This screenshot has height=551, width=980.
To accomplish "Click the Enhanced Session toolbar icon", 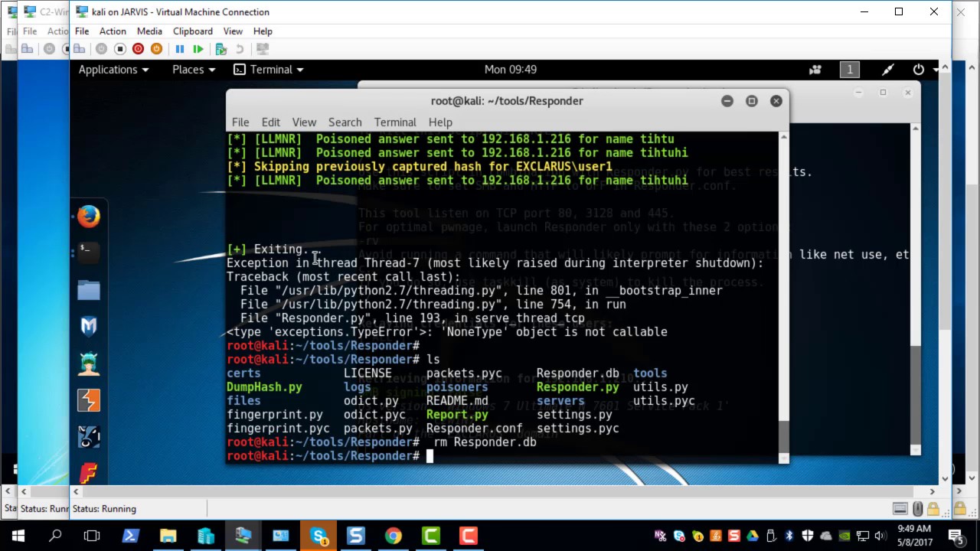I will (263, 49).
